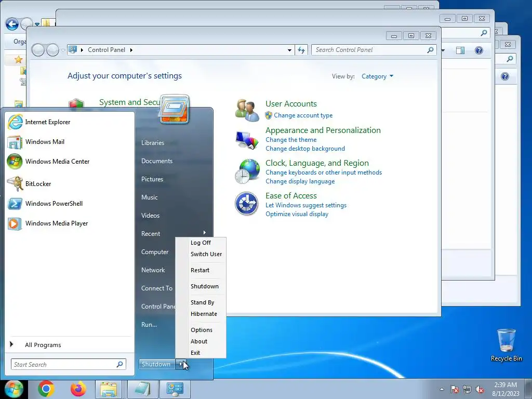Click the breadcrumb arrow before Control Panel
Viewport: 532px width, 399px height.
pos(82,50)
